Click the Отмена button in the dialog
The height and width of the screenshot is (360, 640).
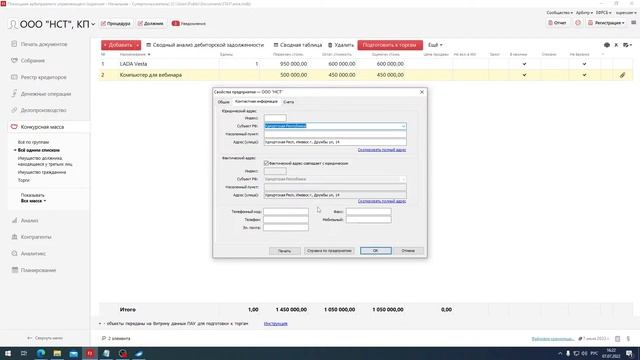tap(408, 251)
